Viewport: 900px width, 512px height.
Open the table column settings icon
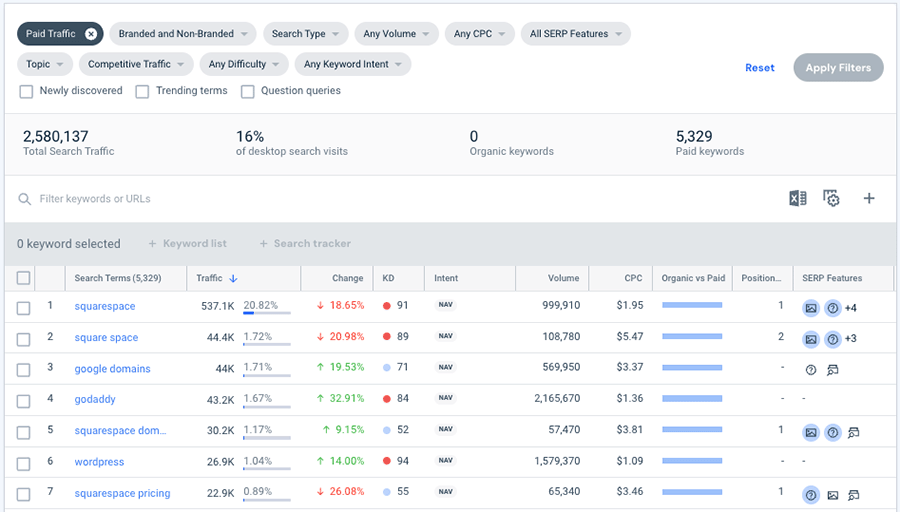[831, 199]
